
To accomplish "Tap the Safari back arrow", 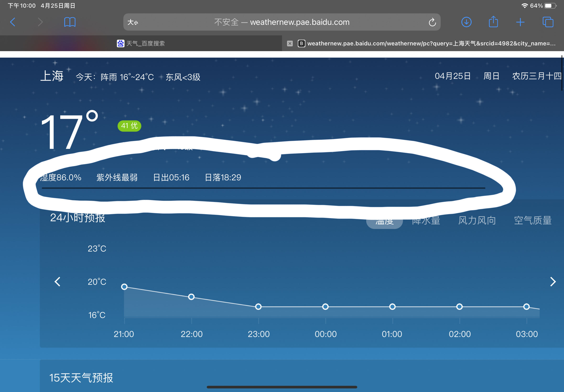I will pyautogui.click(x=13, y=22).
